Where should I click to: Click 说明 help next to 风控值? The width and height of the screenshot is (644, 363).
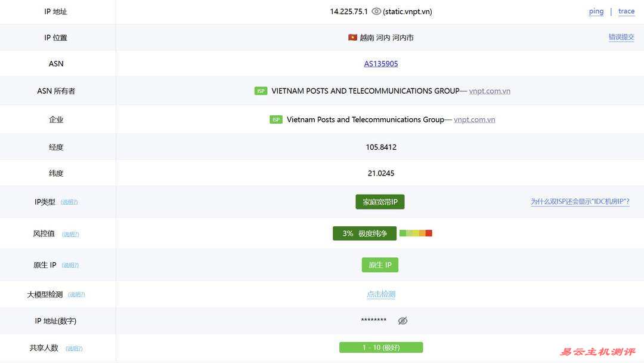point(70,234)
